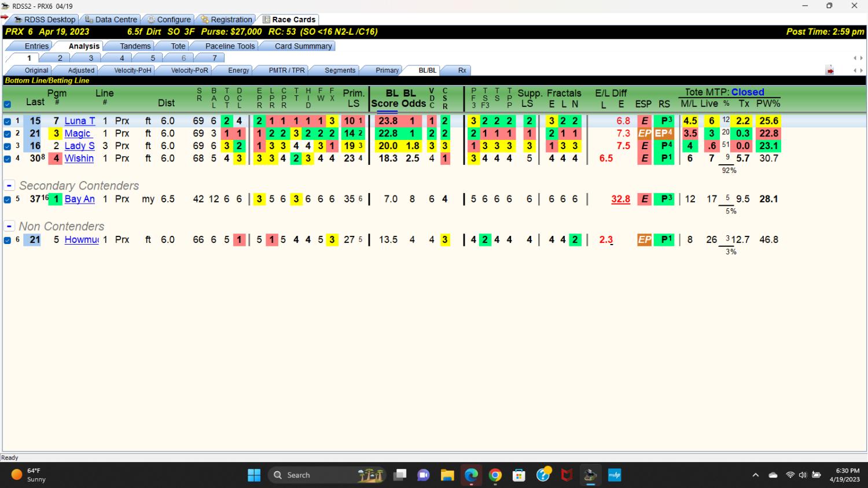868x488 pixels.
Task: Go to the Registration tab
Action: [x=226, y=19]
